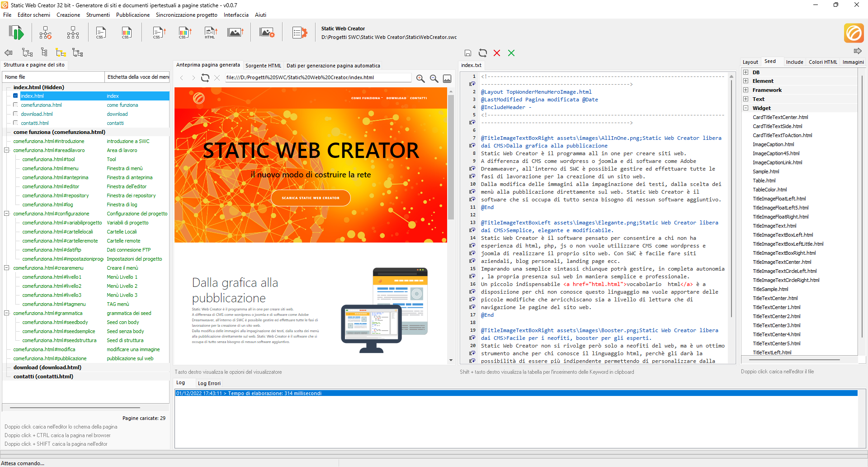The width and height of the screenshot is (868, 467).
Task: Open the plain CSS file icon
Action: [101, 33]
